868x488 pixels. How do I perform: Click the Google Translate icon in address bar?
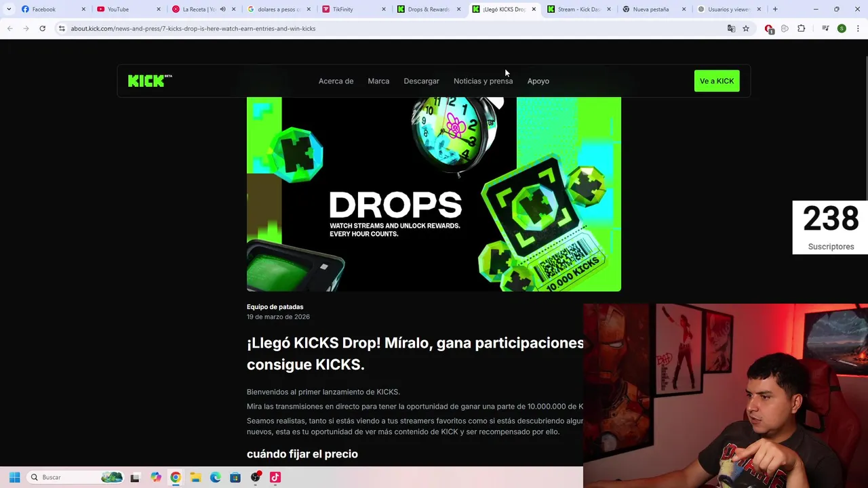(731, 28)
